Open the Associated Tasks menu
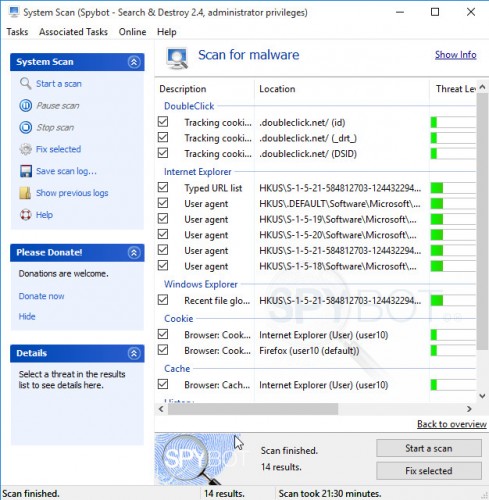The image size is (489, 500). 73,32
